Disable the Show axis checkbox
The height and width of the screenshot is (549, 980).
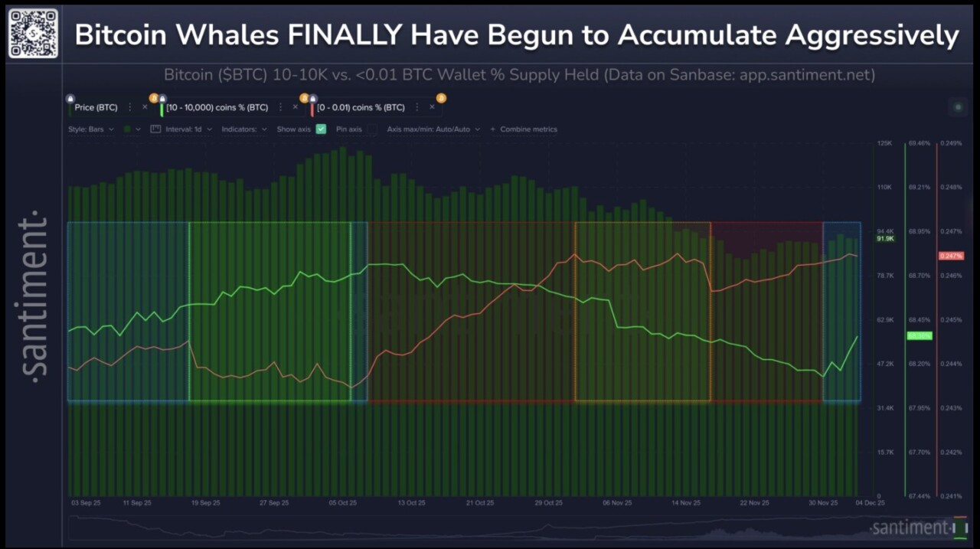(320, 129)
